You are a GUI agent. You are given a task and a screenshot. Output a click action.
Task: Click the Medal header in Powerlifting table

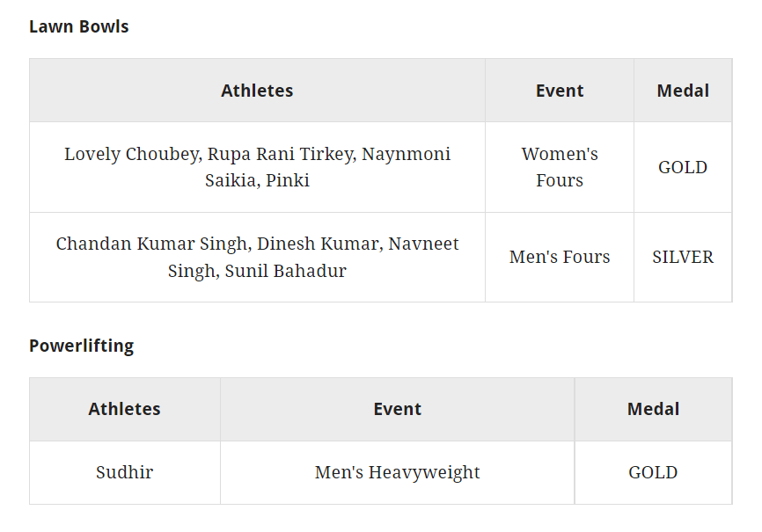pyautogui.click(x=653, y=409)
